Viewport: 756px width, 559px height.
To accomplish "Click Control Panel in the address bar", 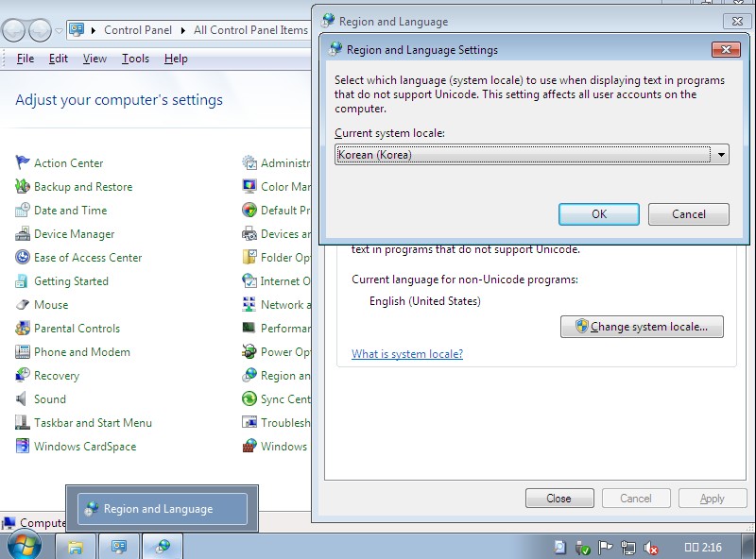I will point(138,30).
